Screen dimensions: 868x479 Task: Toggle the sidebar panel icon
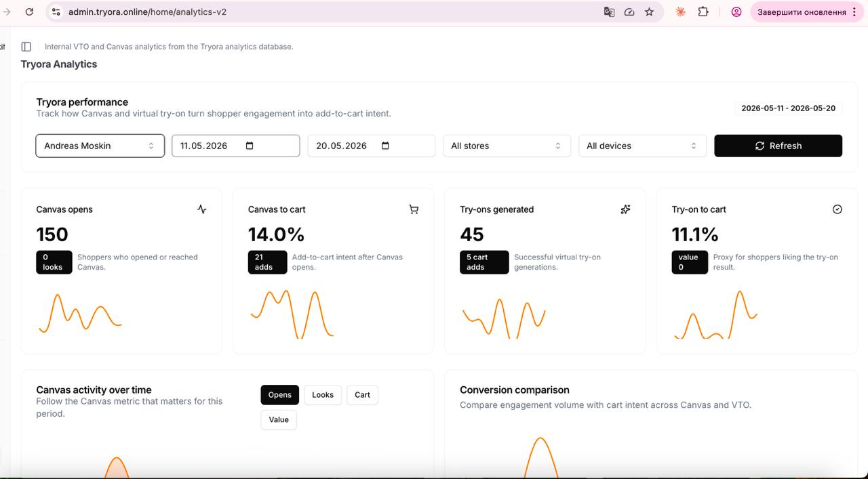[x=26, y=47]
